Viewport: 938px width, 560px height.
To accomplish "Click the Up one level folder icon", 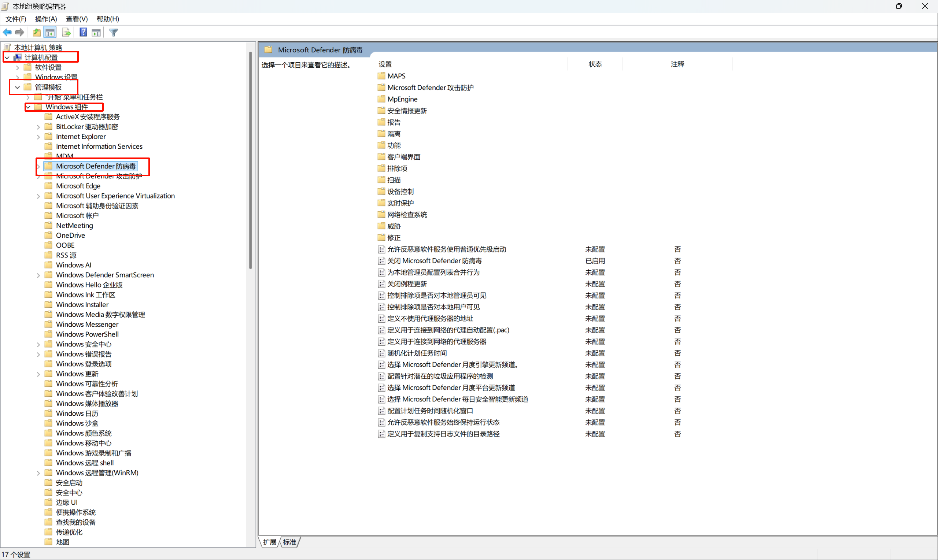I will coord(37,33).
